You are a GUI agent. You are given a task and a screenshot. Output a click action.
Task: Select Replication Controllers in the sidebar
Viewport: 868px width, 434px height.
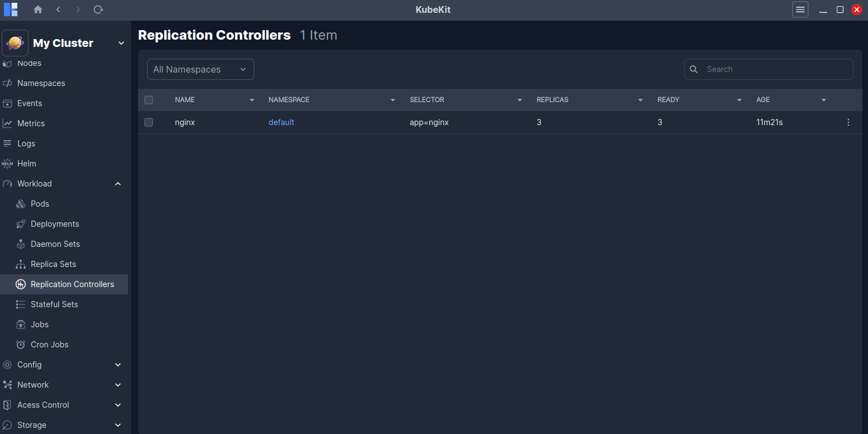(73, 284)
